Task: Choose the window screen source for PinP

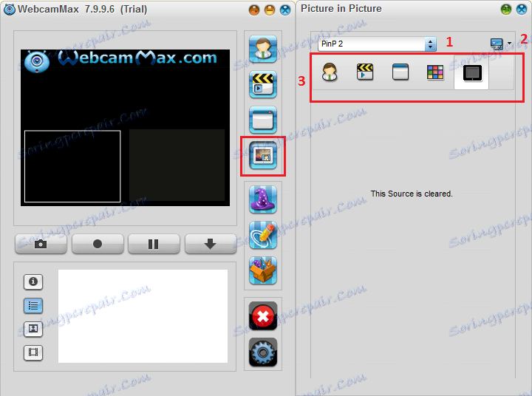Action: (x=400, y=72)
